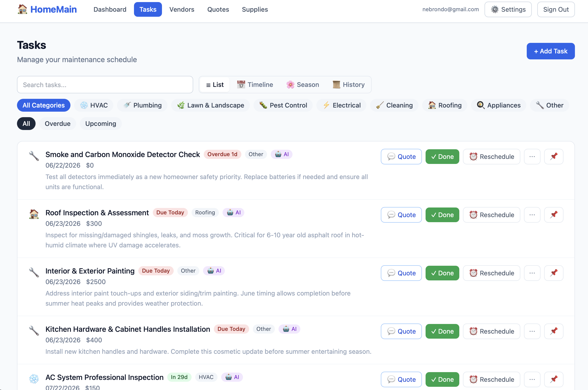The height and width of the screenshot is (390, 588).
Task: Switch to the History view tab
Action: (348, 85)
